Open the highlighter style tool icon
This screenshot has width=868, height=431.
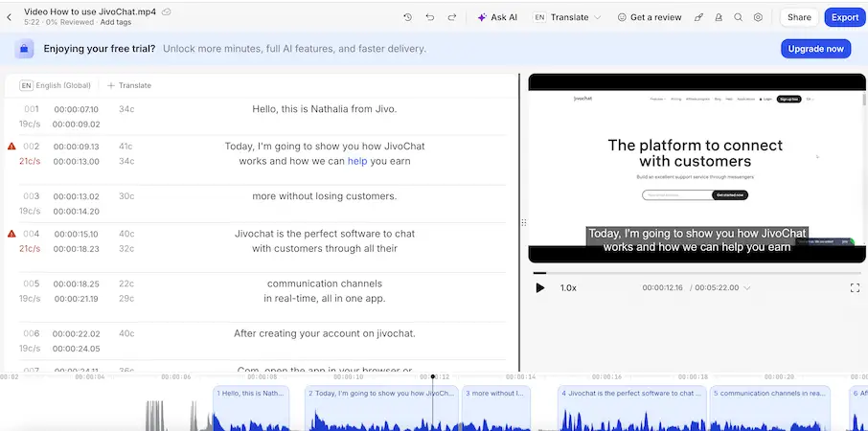(x=698, y=17)
